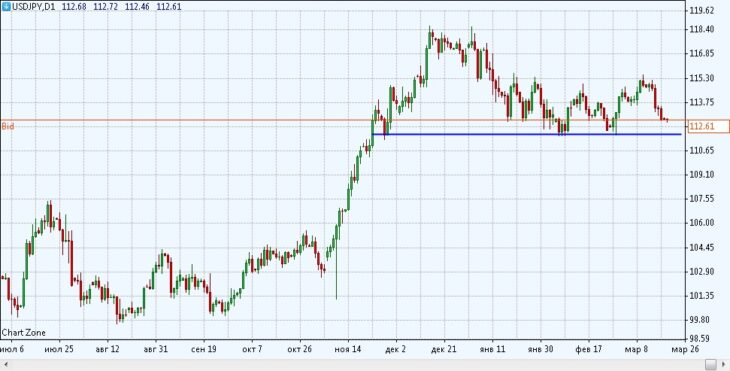Image resolution: width=730 pixels, height=371 pixels.
Task: Click price axis label 119.62
Action: click(702, 11)
